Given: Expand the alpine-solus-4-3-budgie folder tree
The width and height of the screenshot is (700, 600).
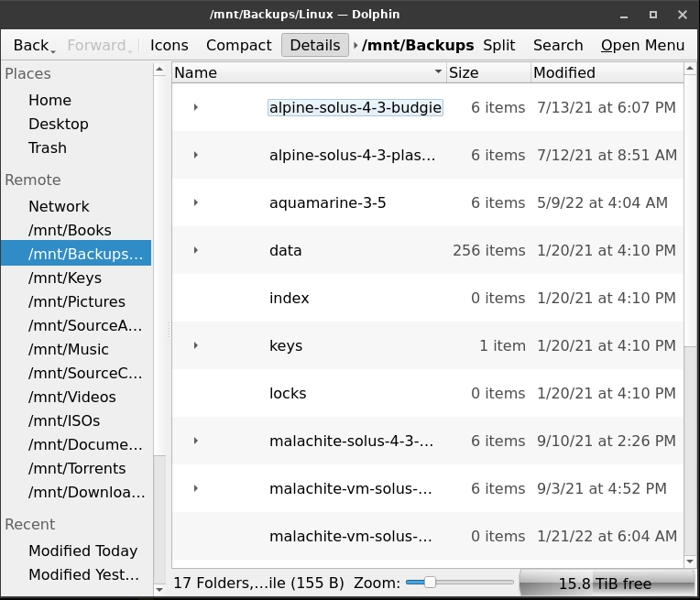Looking at the screenshot, I should [x=196, y=107].
